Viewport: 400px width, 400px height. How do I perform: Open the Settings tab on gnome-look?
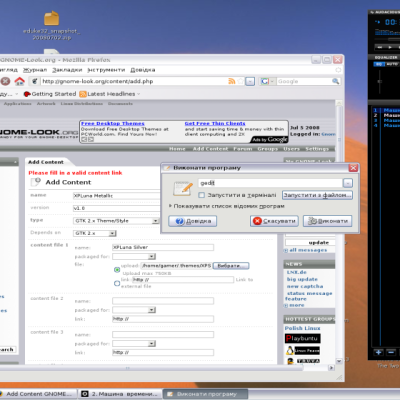317,149
